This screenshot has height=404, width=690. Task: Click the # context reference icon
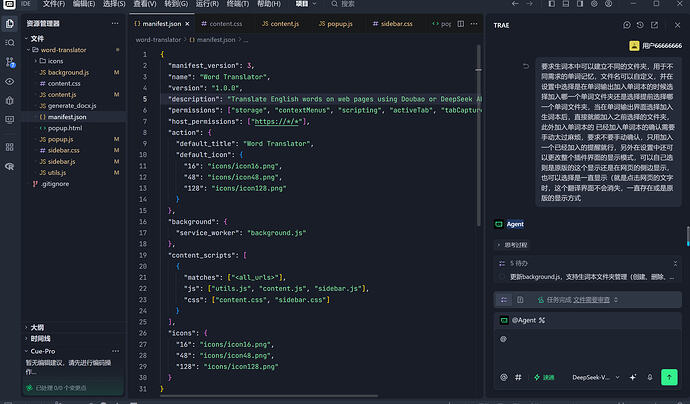[518, 377]
